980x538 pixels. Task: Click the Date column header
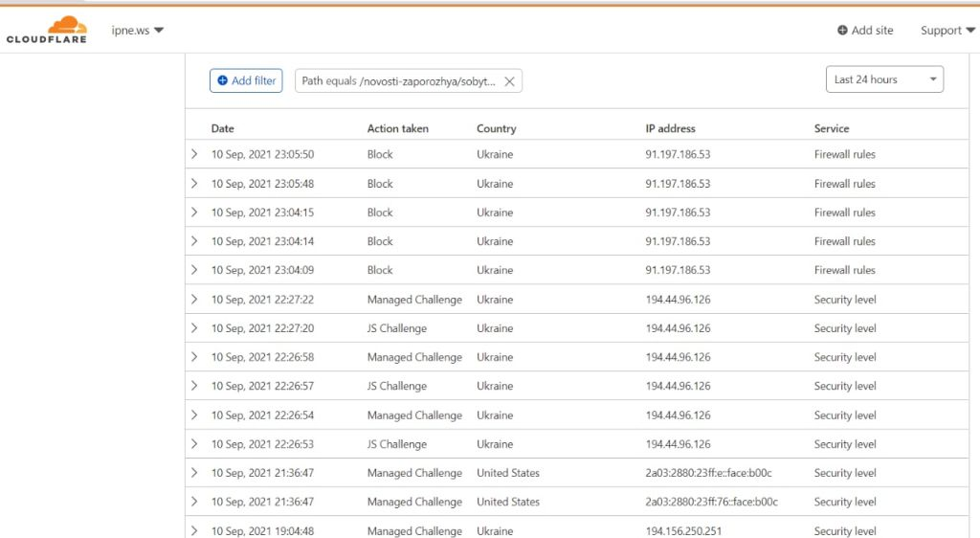click(x=222, y=128)
